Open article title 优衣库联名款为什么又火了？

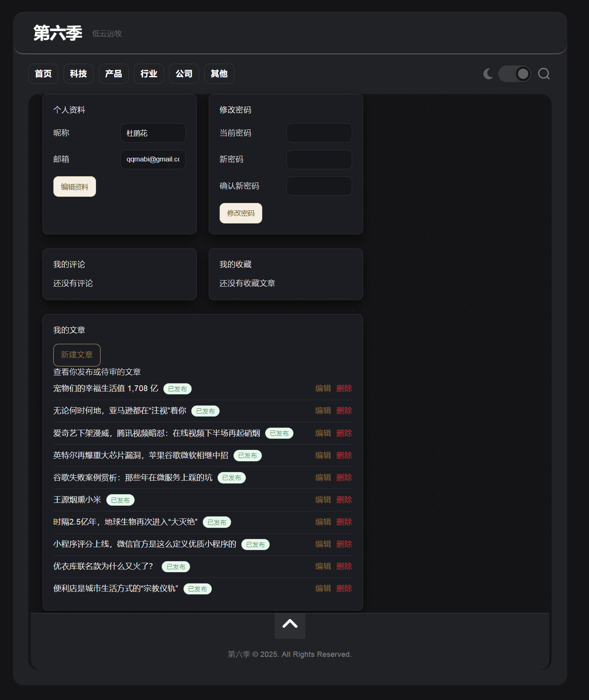(103, 566)
